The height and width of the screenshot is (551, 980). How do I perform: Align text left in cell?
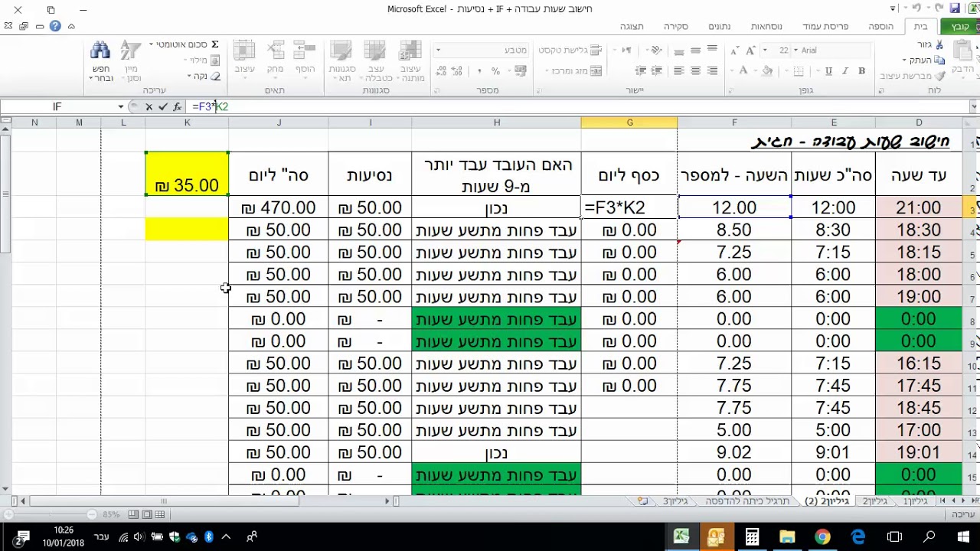pos(678,70)
